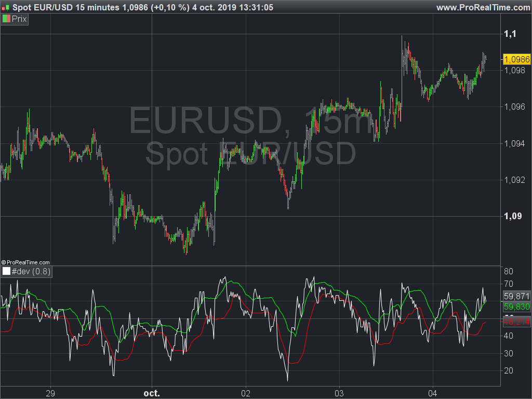Click the 1,09 price axis label
This screenshot has width=532, height=399.
[513, 216]
